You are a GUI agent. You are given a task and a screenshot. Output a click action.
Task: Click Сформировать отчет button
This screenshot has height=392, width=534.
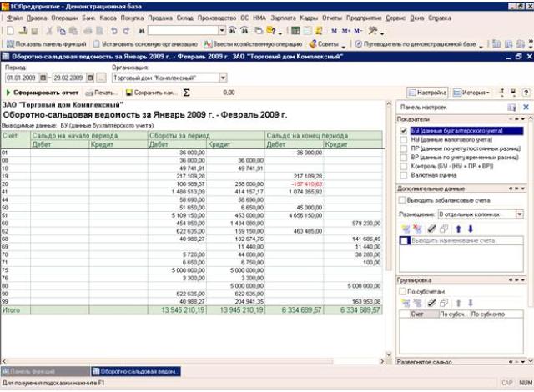(43, 93)
